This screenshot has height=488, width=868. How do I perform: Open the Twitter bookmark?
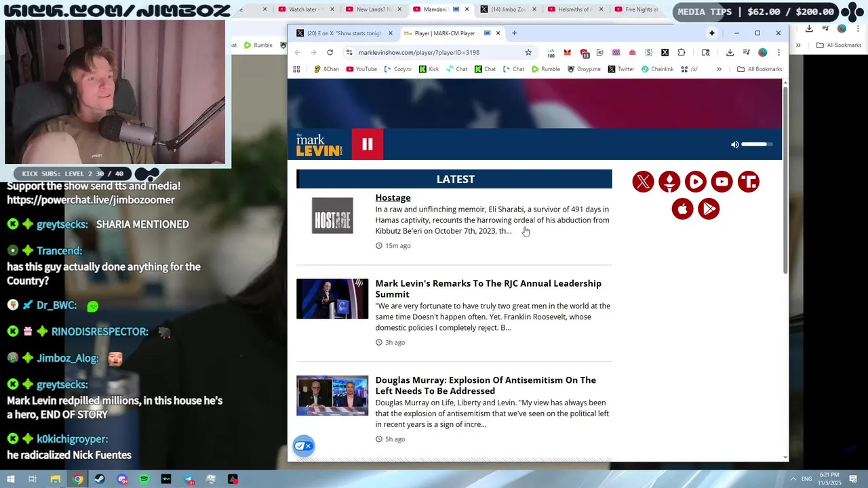click(621, 69)
